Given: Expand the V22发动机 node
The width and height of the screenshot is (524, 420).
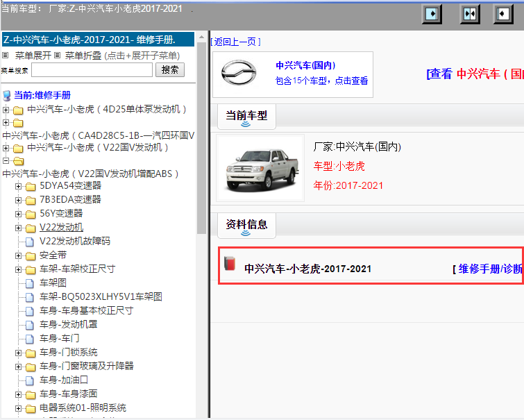Looking at the screenshot, I should point(18,228).
